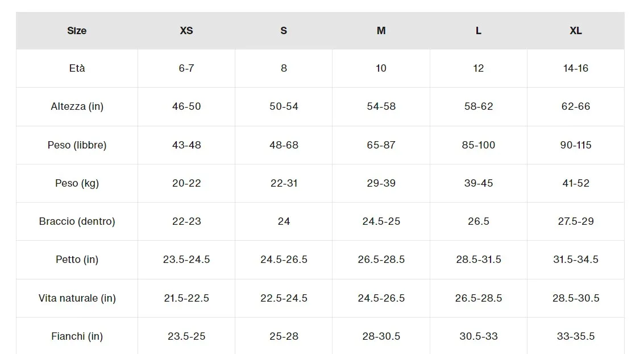
Task: Click the 33-35.5 hips cell
Action: (575, 336)
